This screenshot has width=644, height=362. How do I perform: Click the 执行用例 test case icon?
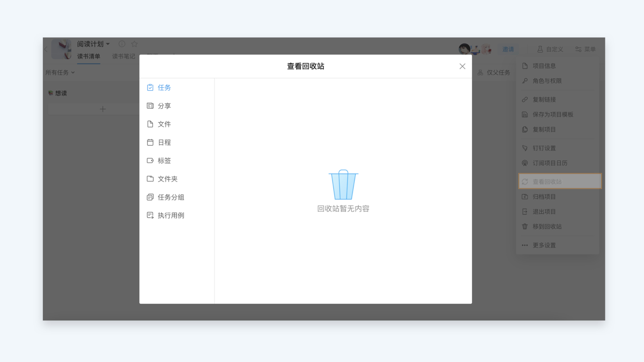coord(150,216)
